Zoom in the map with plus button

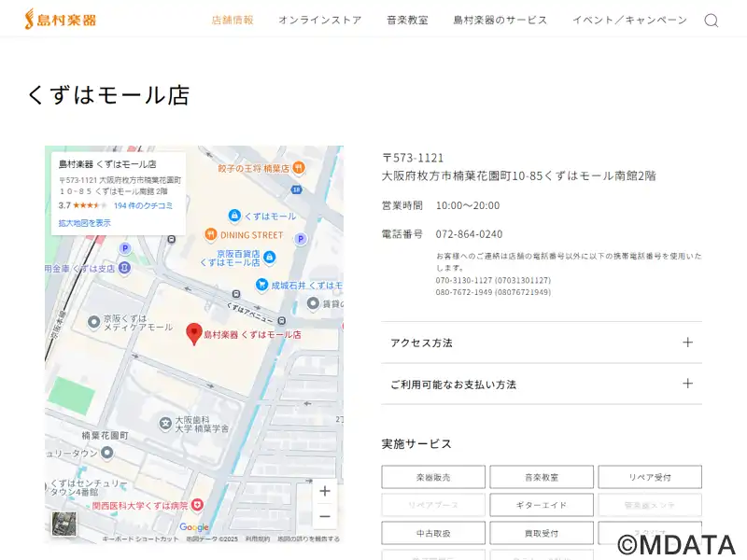(325, 491)
